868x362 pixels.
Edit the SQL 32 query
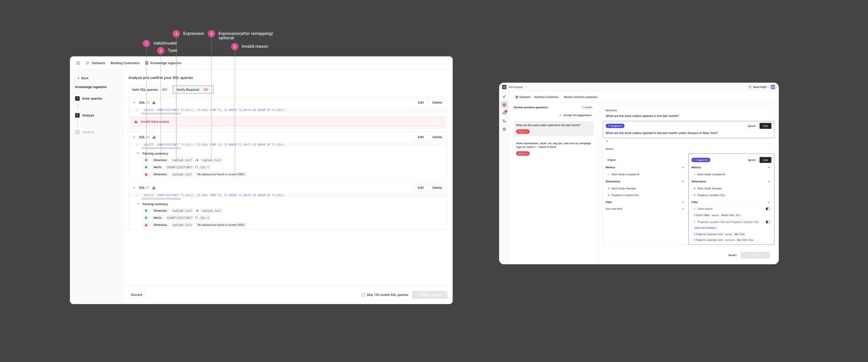coord(420,103)
